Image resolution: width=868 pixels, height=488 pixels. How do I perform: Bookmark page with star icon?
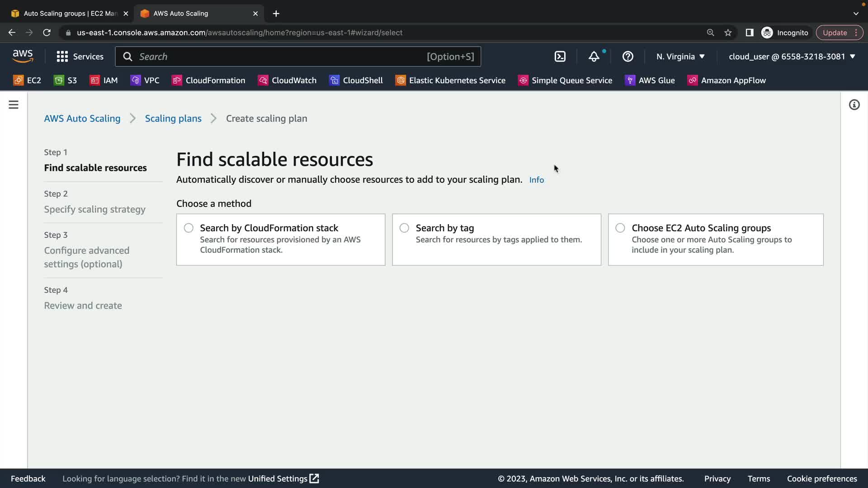click(728, 33)
